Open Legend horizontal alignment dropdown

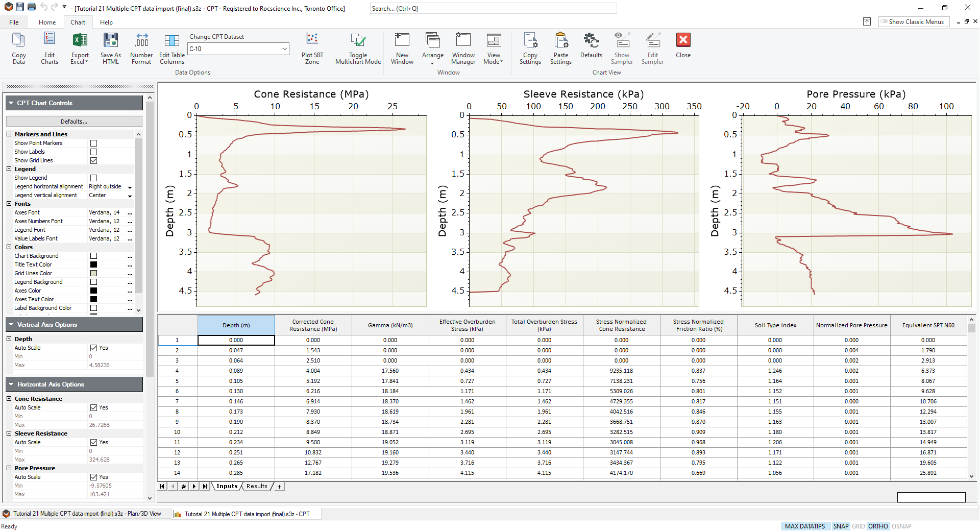[130, 187]
